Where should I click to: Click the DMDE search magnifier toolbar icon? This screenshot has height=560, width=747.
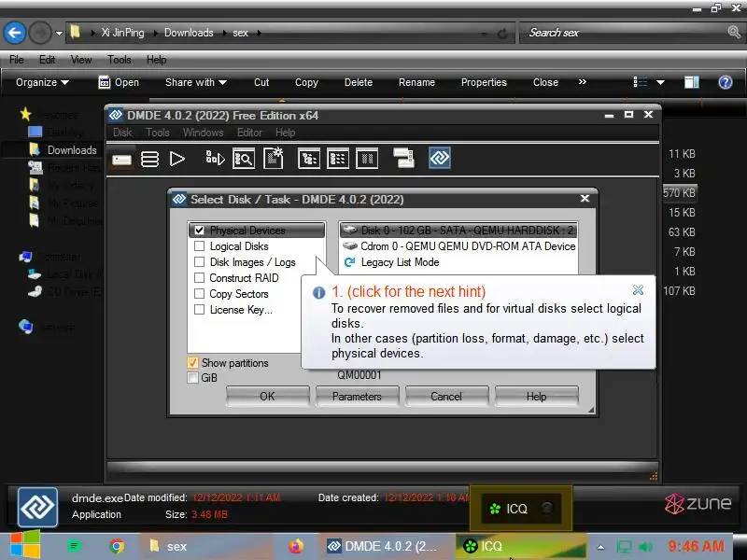[x=244, y=159]
